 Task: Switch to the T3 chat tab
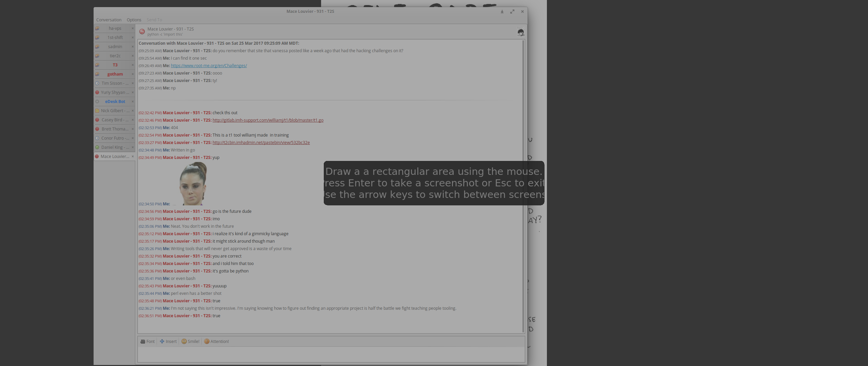pyautogui.click(x=115, y=65)
